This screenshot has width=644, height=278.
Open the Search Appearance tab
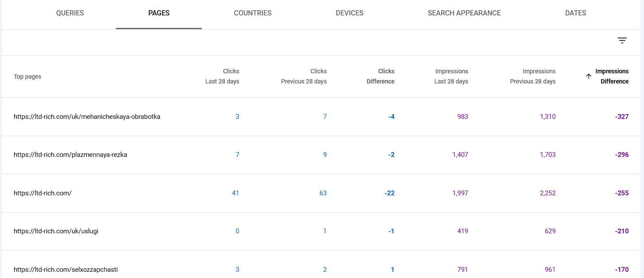click(464, 13)
